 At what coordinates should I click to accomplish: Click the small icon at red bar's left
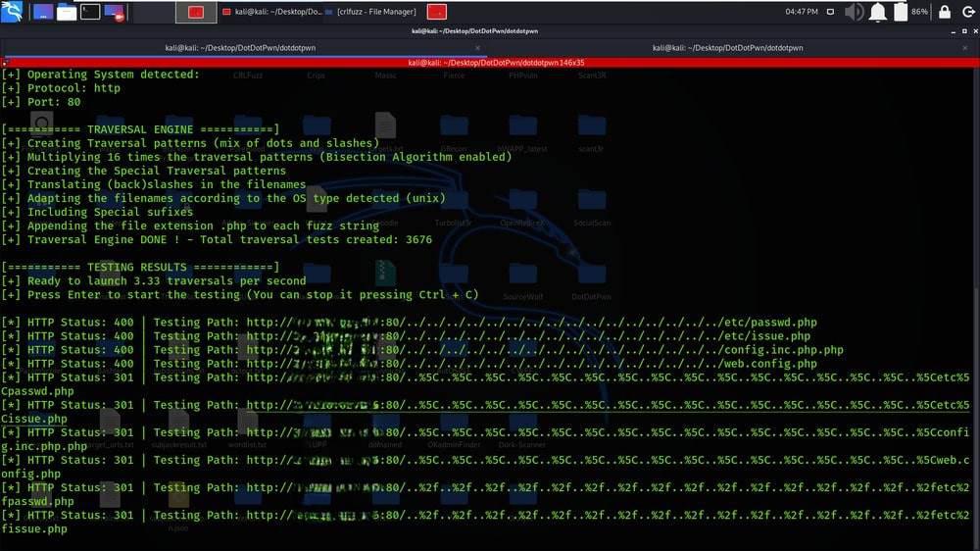[4, 63]
